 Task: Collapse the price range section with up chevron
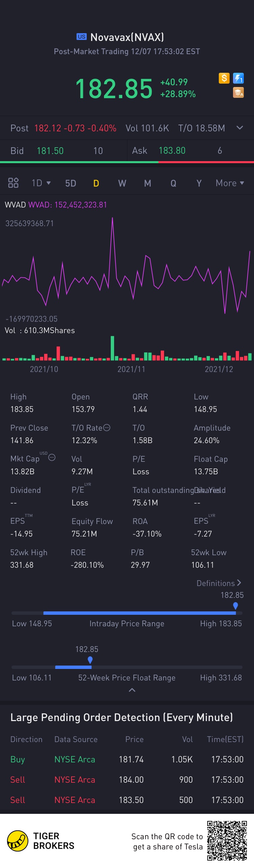(132, 690)
